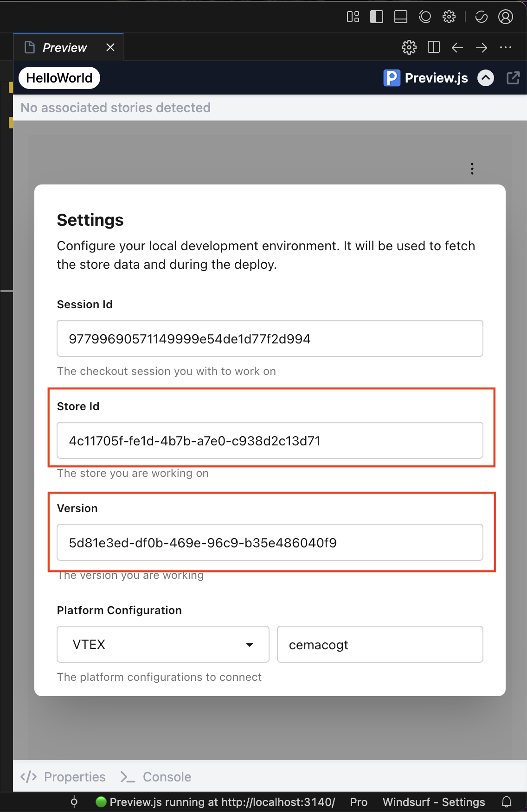
Task: Toggle the bottom panel icon
Action: pos(401,17)
